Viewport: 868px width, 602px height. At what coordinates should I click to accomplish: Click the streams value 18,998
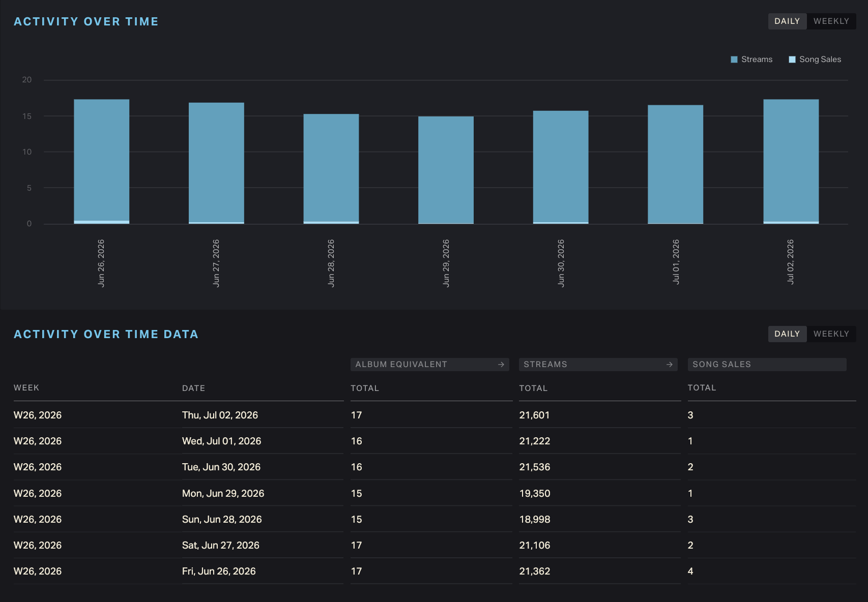[535, 520]
